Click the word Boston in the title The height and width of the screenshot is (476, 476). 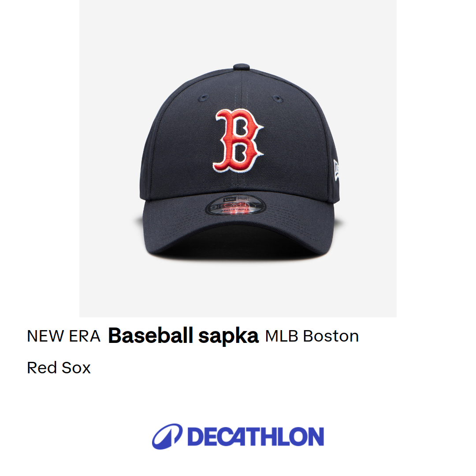pyautogui.click(x=331, y=336)
